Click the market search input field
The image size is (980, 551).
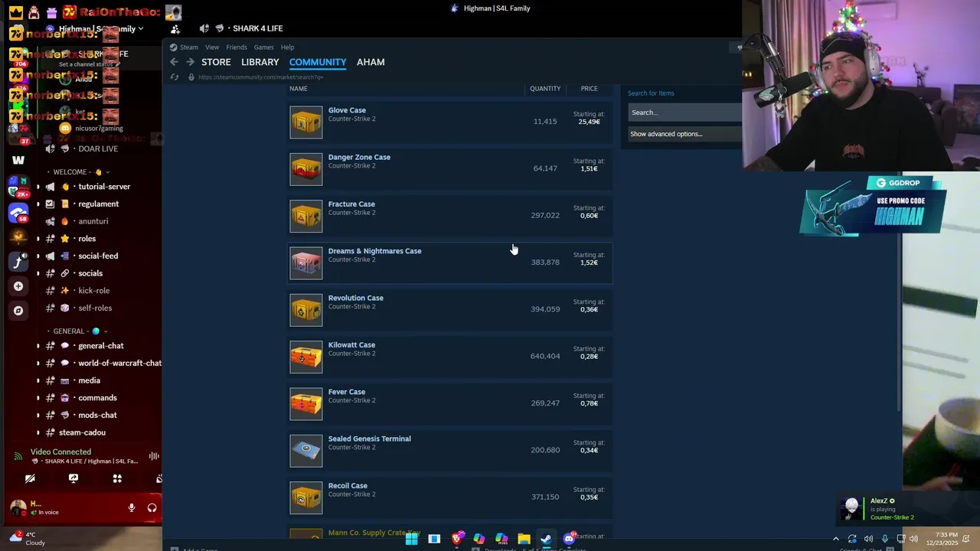click(x=685, y=112)
